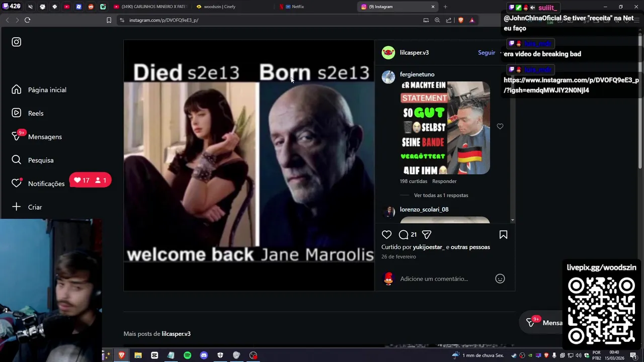Open taskbar clock showing 00:40
This screenshot has width=644, height=362.
click(614, 355)
